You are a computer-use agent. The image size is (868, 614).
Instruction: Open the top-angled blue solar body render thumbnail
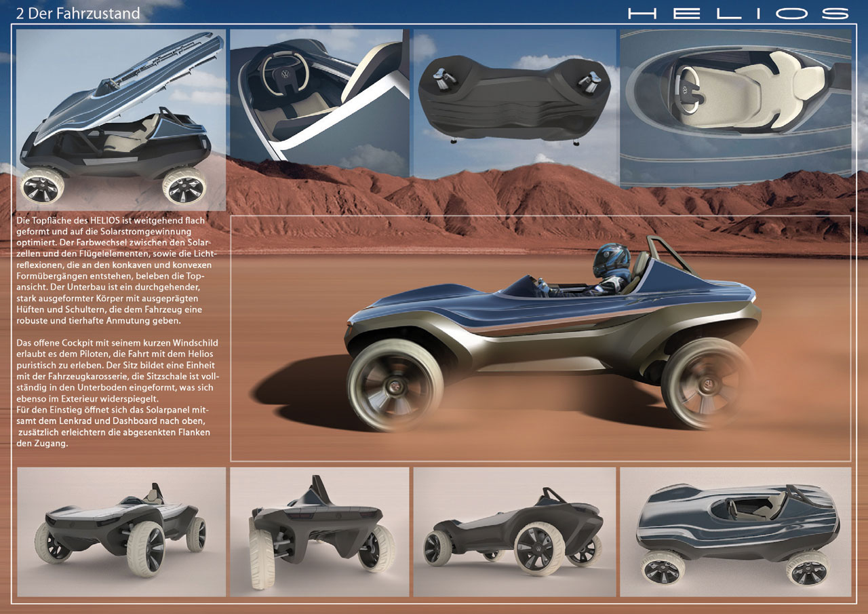pos(736,531)
